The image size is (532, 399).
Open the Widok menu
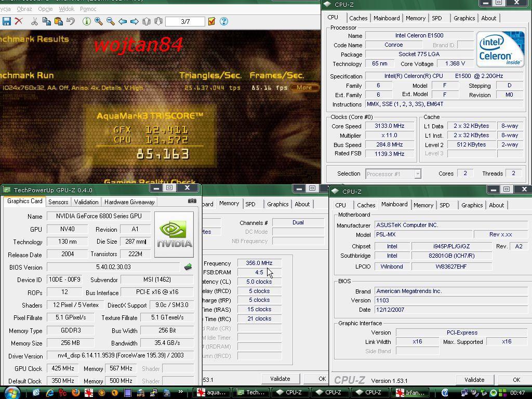pyautogui.click(x=66, y=9)
